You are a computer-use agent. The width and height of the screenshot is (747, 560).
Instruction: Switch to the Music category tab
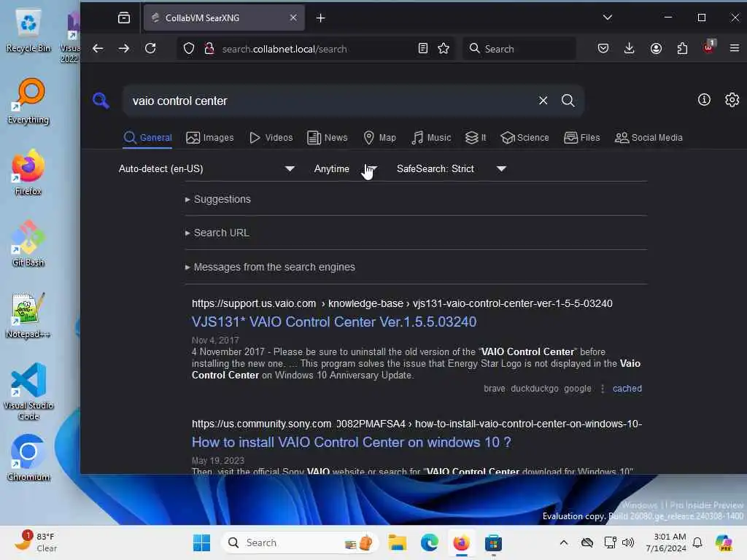click(432, 138)
